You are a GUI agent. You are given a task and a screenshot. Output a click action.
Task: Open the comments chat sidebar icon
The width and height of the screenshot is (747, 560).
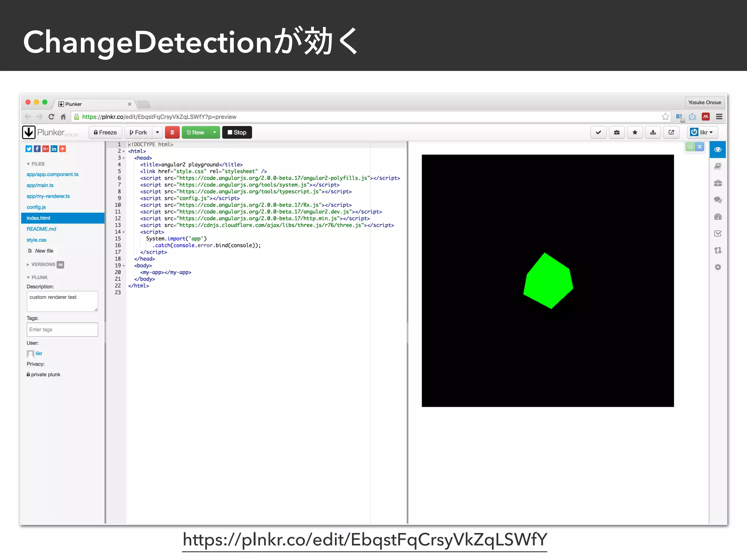pyautogui.click(x=718, y=200)
